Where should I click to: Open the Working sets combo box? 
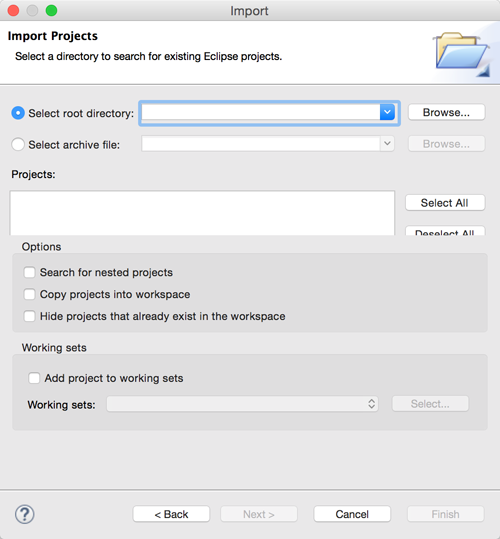click(x=243, y=404)
